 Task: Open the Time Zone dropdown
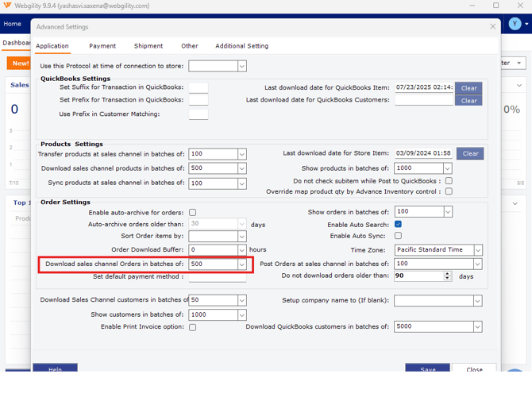[477, 250]
